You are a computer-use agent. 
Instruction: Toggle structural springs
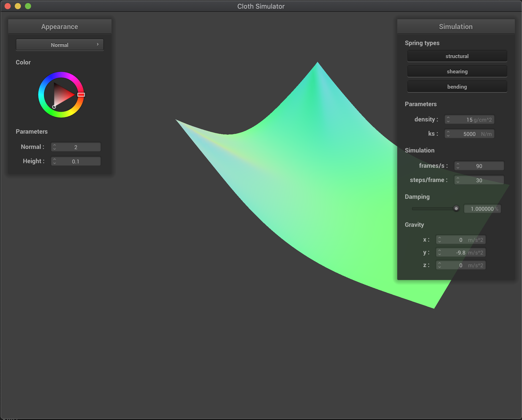[457, 56]
